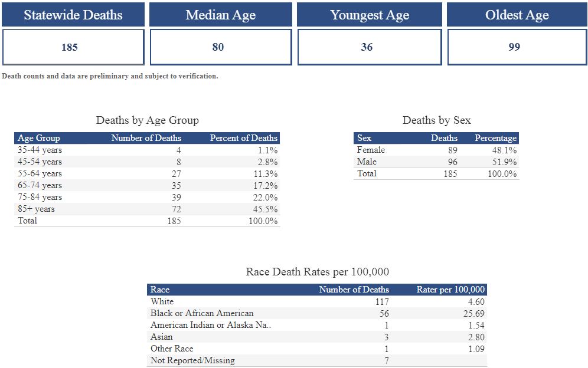Click the 35-44 years row label
Image resolution: width=588 pixels, height=368 pixels.
pos(40,150)
